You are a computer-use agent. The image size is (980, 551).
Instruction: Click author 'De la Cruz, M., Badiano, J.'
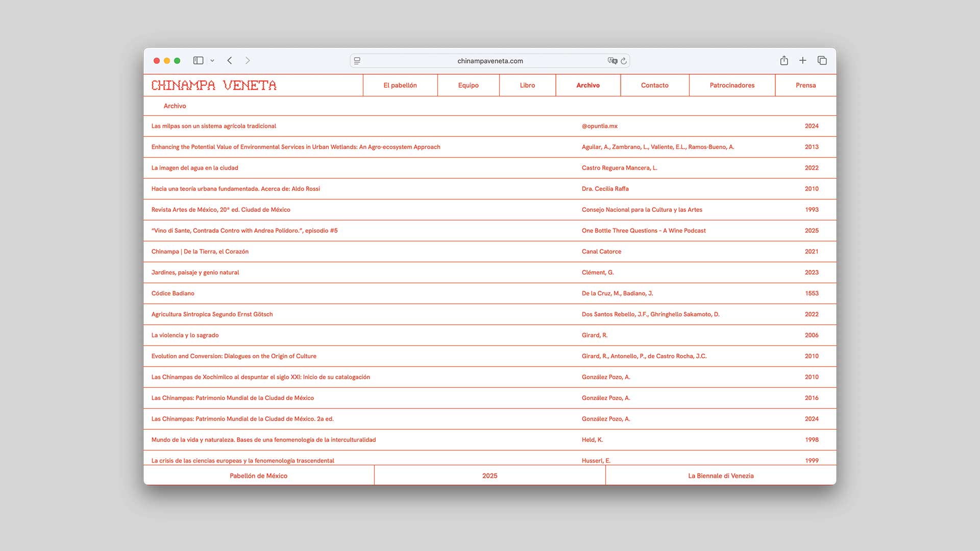(x=617, y=293)
